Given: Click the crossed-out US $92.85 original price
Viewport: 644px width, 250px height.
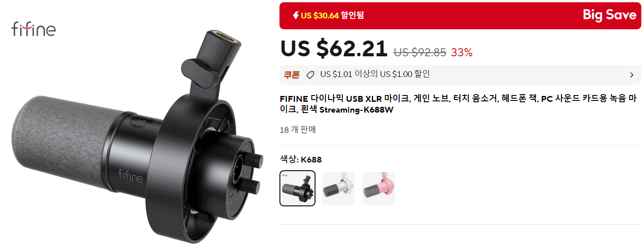Looking at the screenshot, I should click(x=420, y=52).
